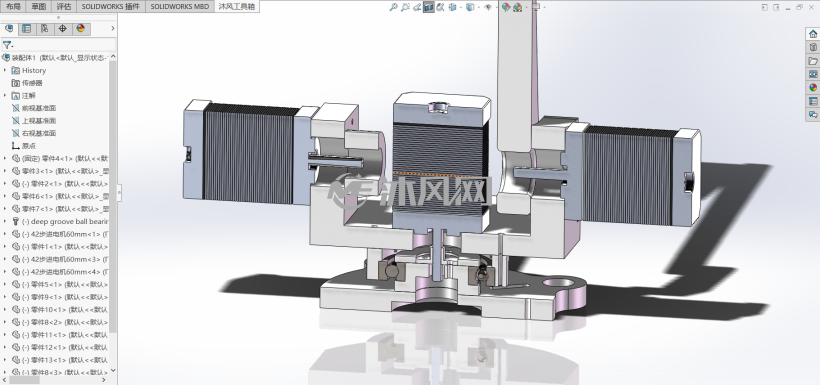
Task: Open Appearances, Scenes and Decals pane
Action: [x=813, y=87]
